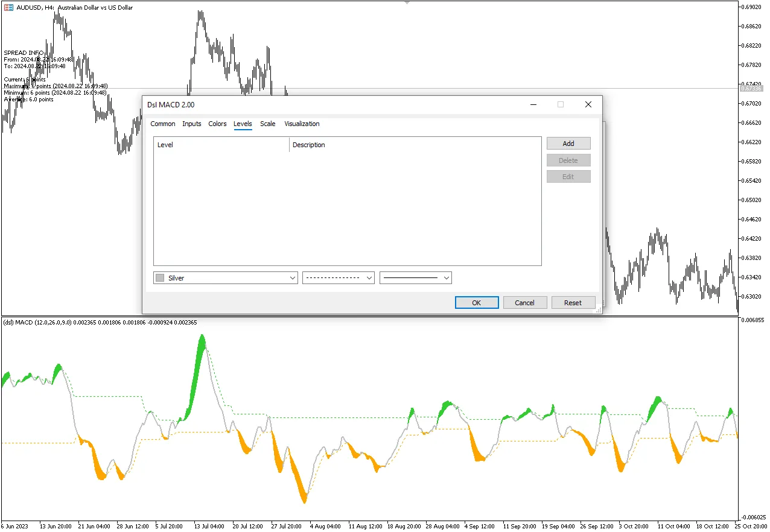This screenshot has height=532, width=770.
Task: Open the Inputs tab
Action: point(192,124)
